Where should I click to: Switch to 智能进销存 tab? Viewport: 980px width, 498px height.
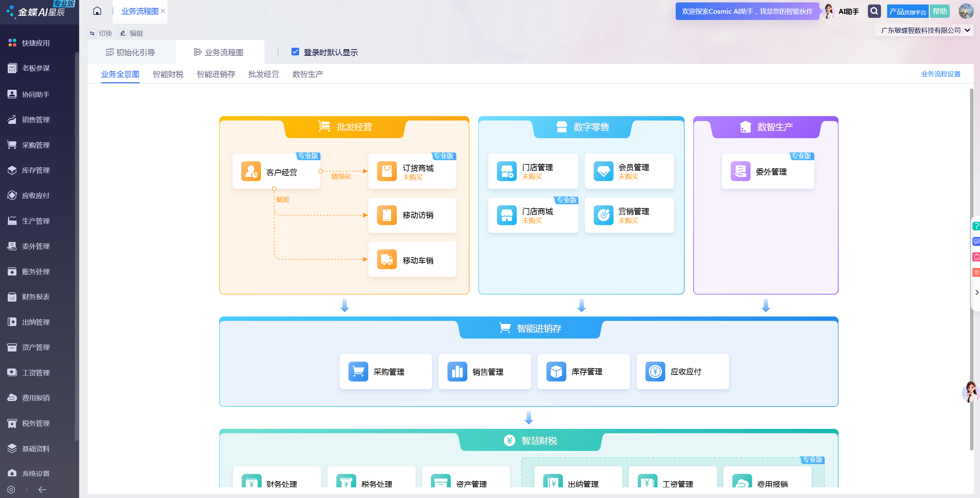coord(216,74)
